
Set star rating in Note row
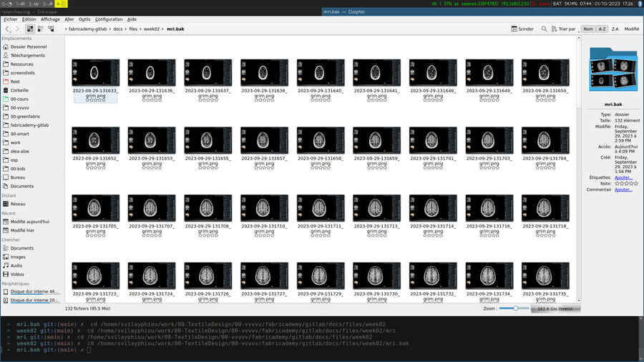click(626, 183)
